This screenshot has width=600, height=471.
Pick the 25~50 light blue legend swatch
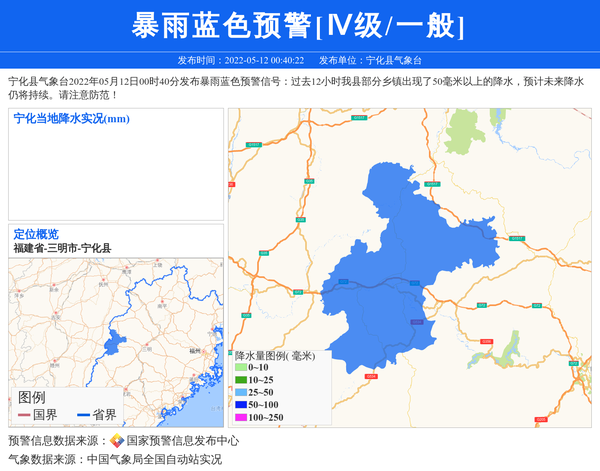click(x=241, y=392)
